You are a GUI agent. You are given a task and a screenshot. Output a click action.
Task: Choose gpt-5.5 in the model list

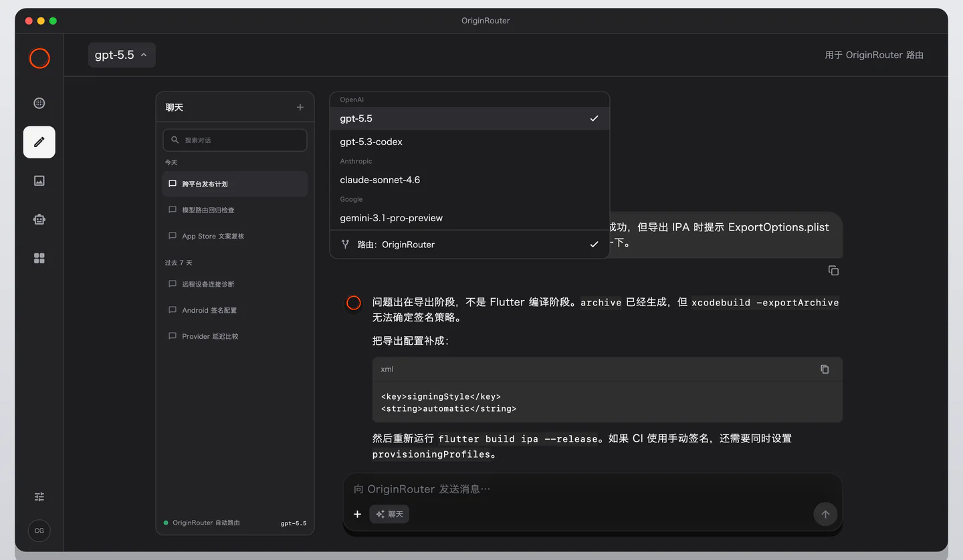469,118
